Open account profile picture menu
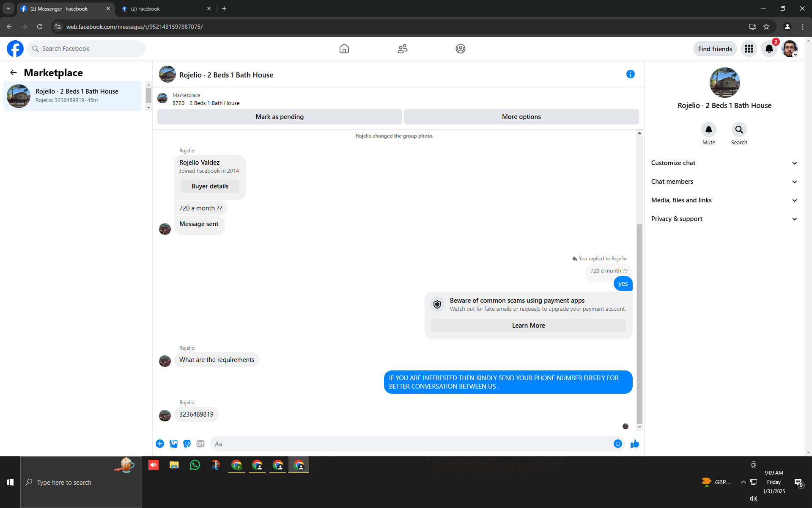The height and width of the screenshot is (508, 812). (790, 49)
